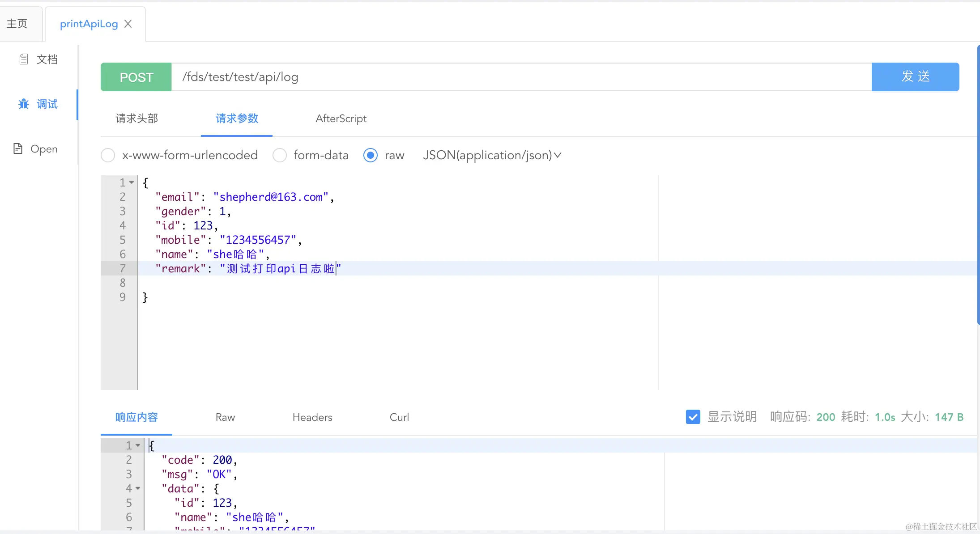Select the raw radio button
The image size is (980, 534).
[371, 155]
